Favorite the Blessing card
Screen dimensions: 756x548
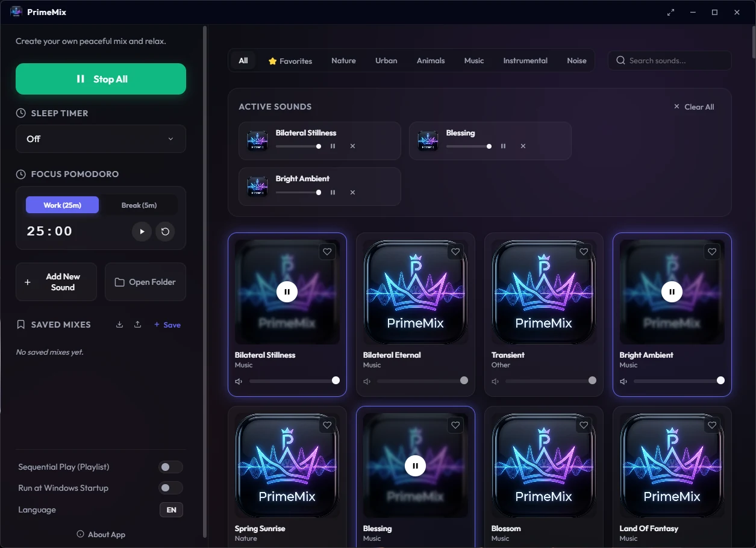pyautogui.click(x=455, y=425)
